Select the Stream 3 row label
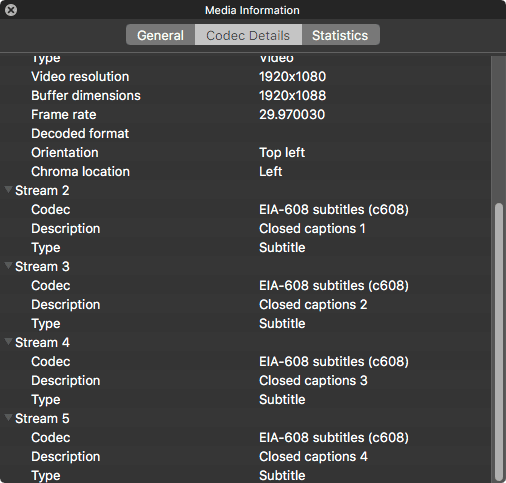Viewport: 506px width, 483px height. (x=42, y=267)
